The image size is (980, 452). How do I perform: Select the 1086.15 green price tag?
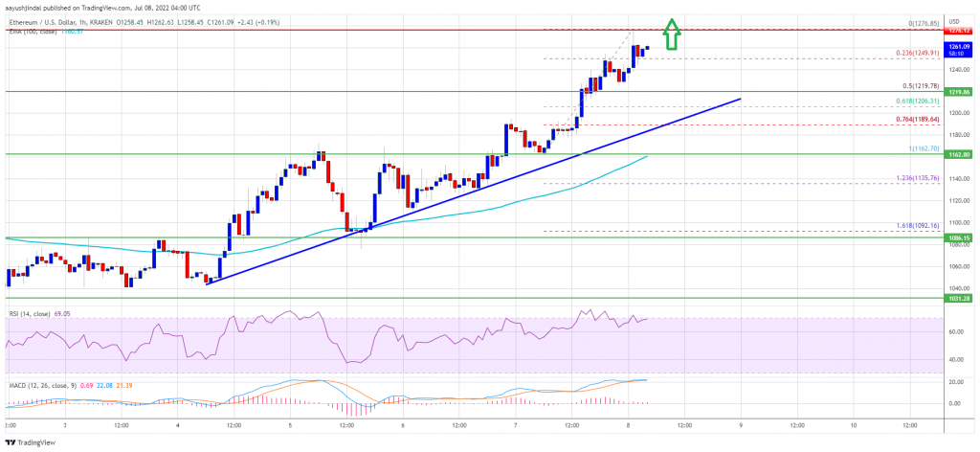pyautogui.click(x=961, y=238)
